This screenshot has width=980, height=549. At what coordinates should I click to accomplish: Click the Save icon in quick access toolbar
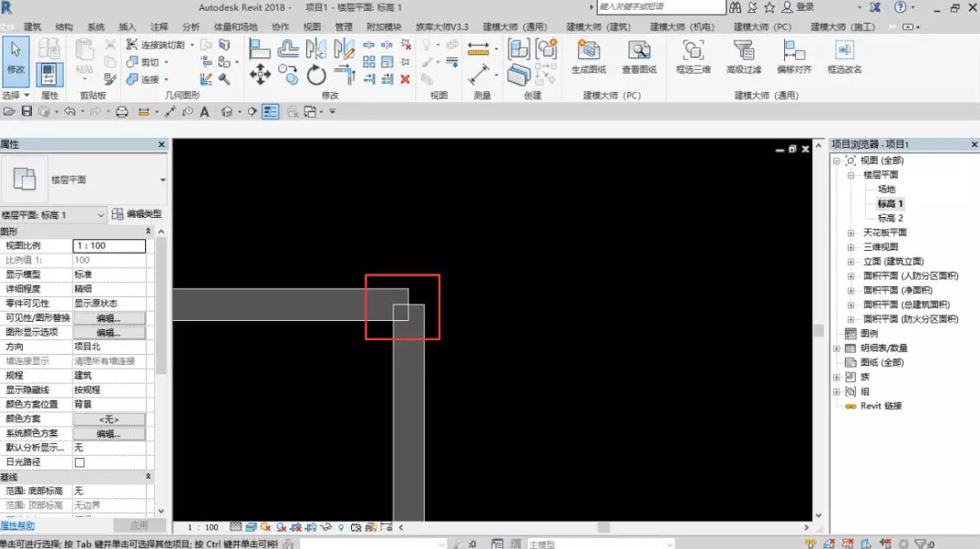point(26,111)
